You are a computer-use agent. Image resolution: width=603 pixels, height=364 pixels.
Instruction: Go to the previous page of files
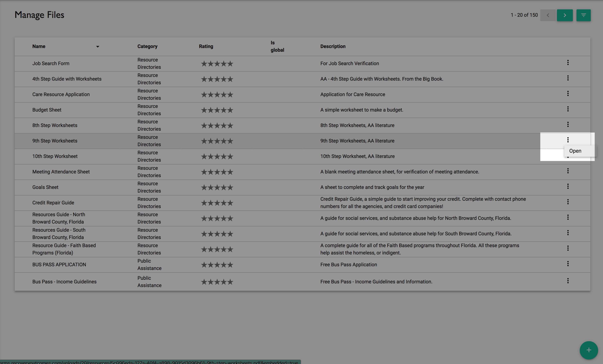click(548, 15)
